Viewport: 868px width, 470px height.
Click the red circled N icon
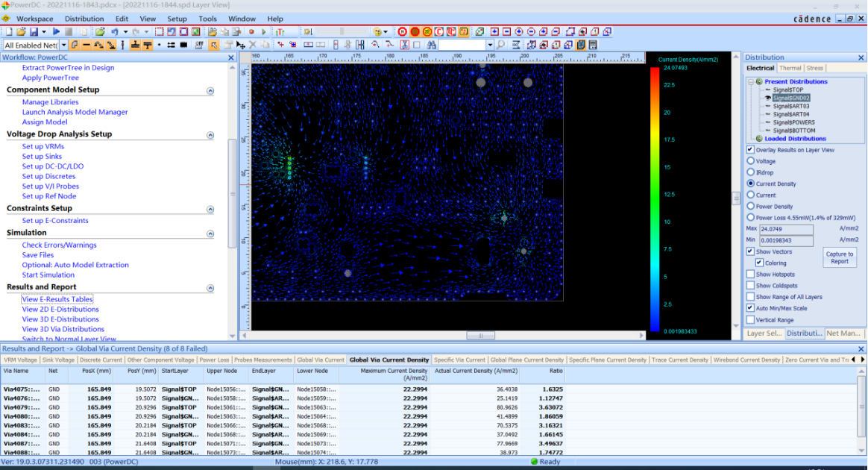click(403, 31)
